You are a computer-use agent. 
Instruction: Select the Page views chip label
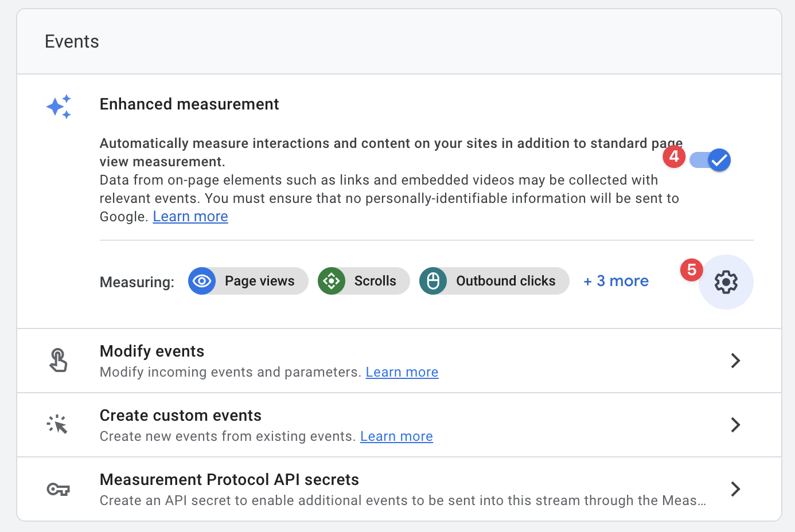click(259, 281)
